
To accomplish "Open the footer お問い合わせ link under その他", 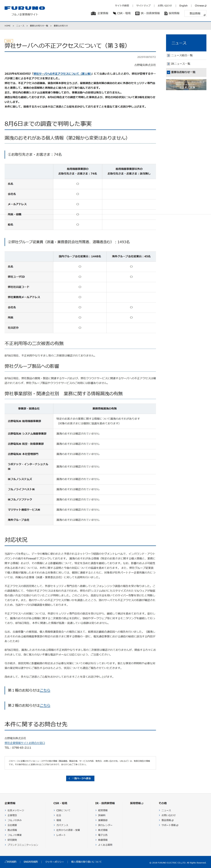I will (168, 815).
